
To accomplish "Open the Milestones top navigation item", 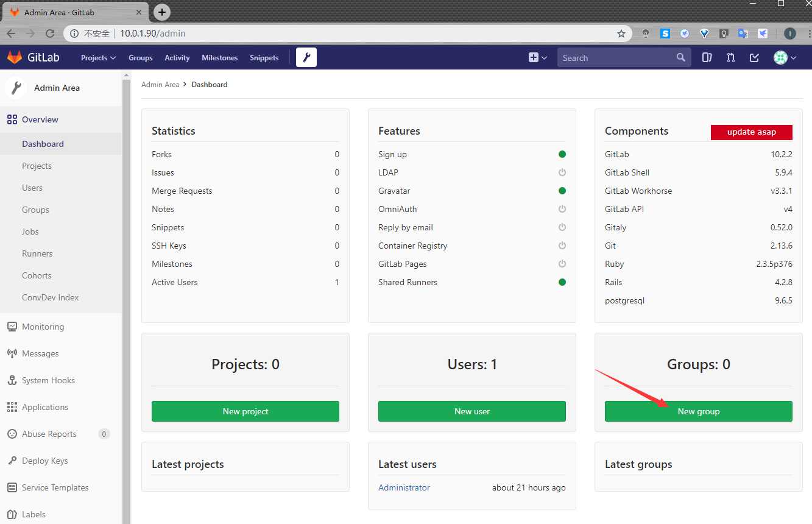I will [x=220, y=58].
